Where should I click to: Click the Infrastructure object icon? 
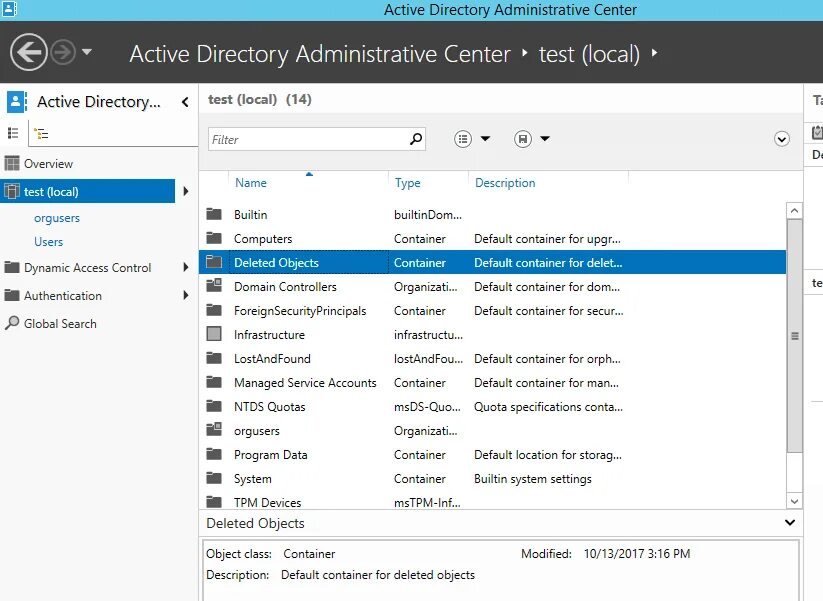pos(214,334)
